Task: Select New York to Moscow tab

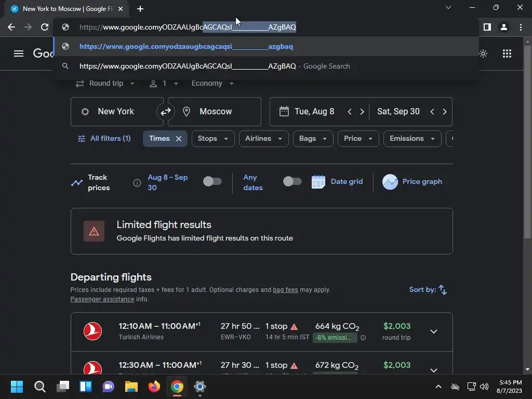Action: (66, 9)
